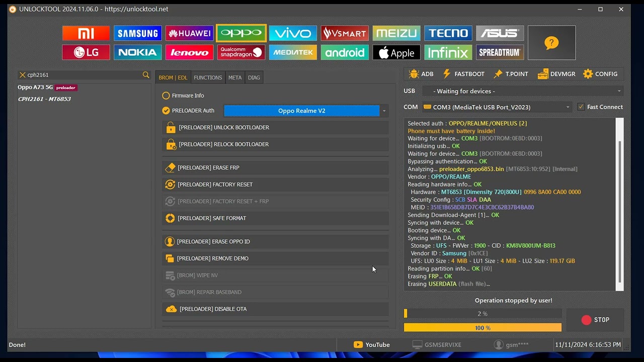Select the Vsmart brand tile
The image size is (644, 362).
tap(345, 33)
